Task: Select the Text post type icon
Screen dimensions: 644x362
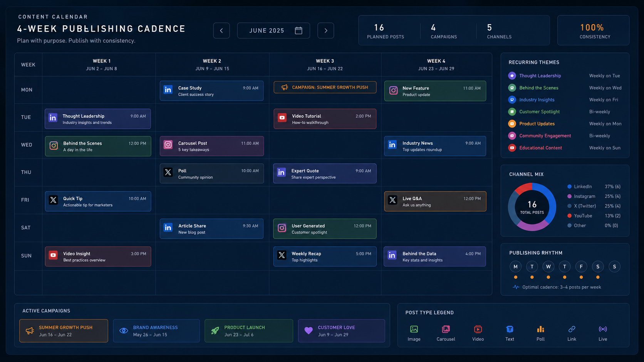Action: click(x=510, y=329)
